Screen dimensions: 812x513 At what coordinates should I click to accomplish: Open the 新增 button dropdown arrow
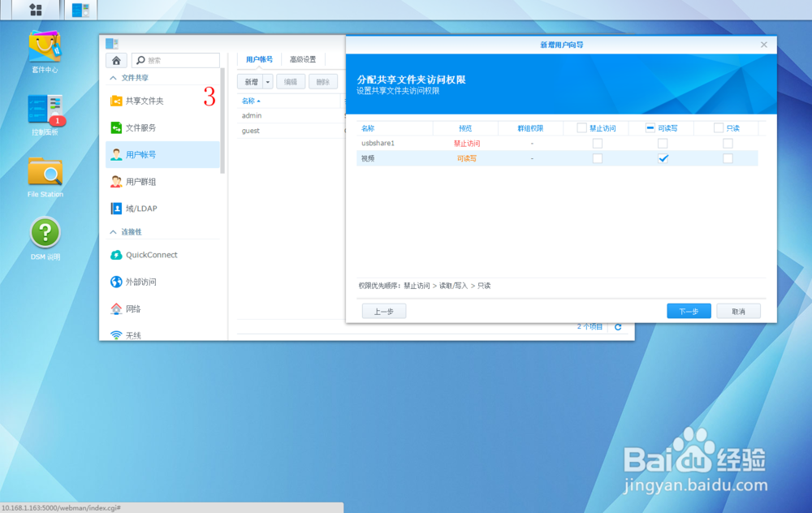269,81
